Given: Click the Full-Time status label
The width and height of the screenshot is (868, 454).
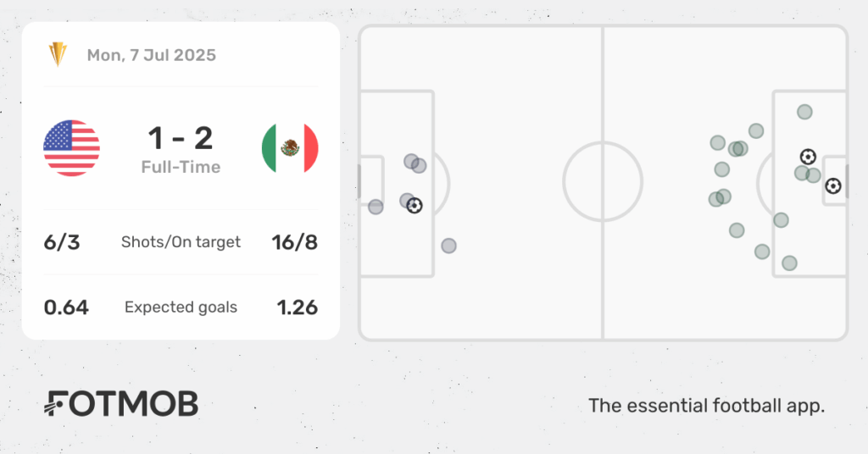Looking at the screenshot, I should pyautogui.click(x=181, y=167).
